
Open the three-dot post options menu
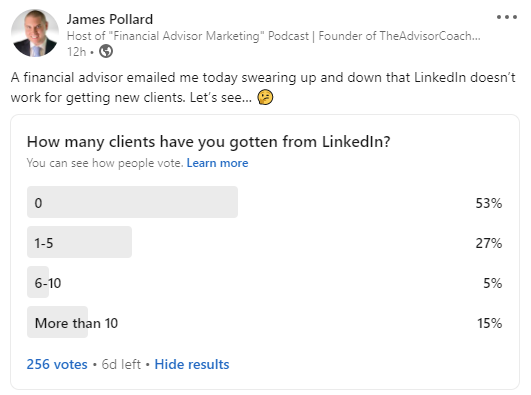click(507, 17)
